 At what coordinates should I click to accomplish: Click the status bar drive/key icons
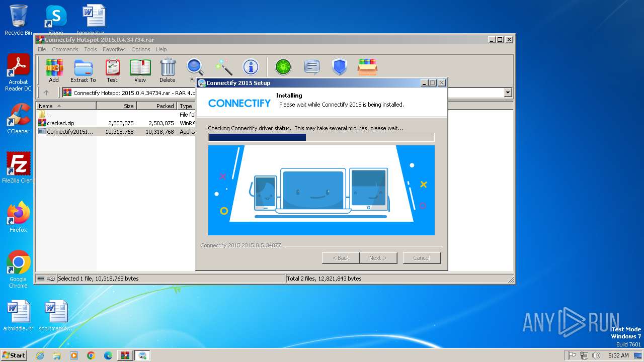pos(46,279)
